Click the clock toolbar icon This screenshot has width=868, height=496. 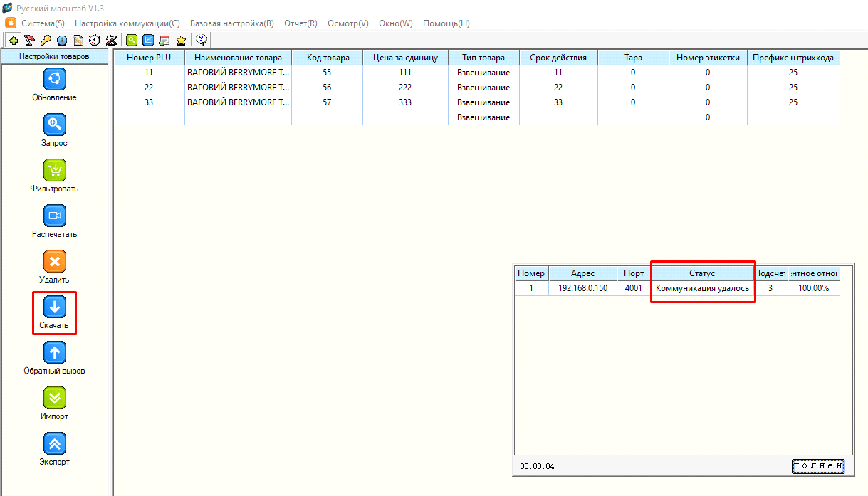[x=95, y=41]
